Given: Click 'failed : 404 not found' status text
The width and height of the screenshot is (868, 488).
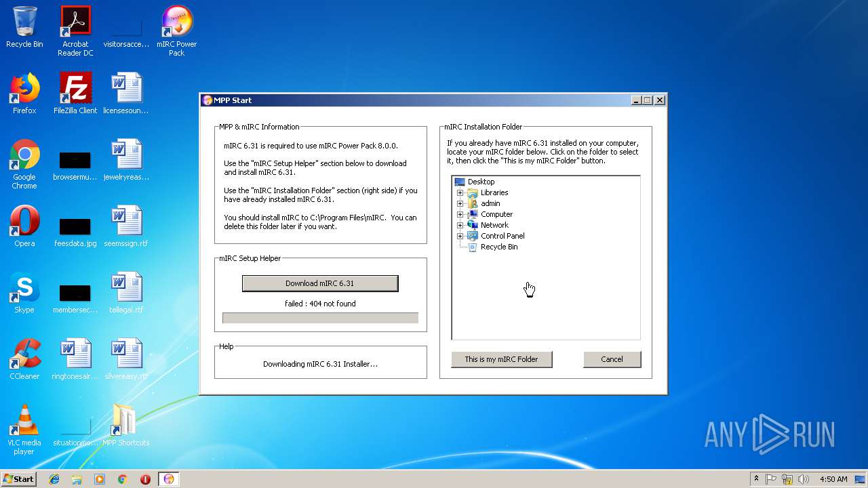Looking at the screenshot, I should [320, 304].
